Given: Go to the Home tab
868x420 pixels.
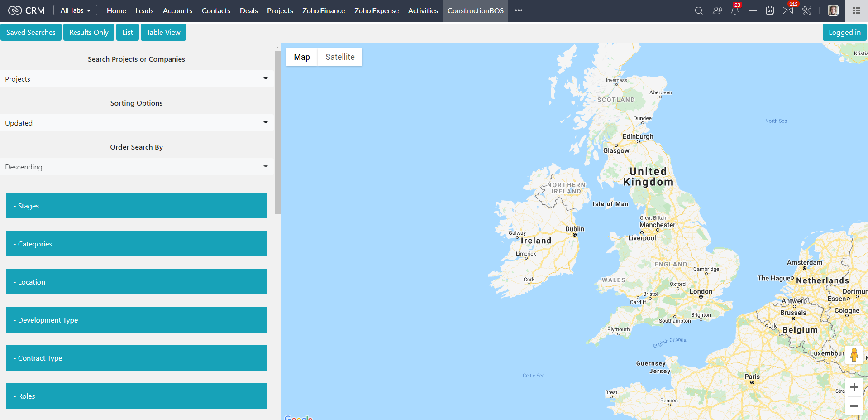Looking at the screenshot, I should 116,10.
